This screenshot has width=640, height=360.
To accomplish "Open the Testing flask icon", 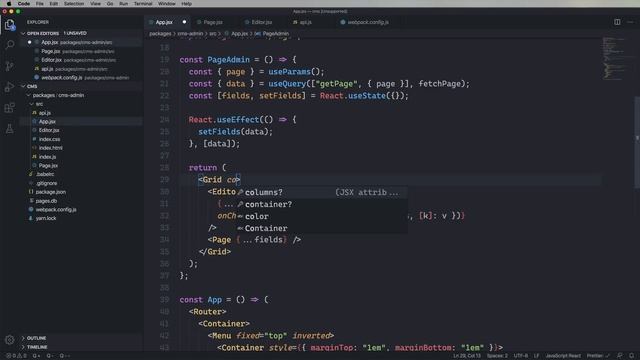I will pos(9,129).
